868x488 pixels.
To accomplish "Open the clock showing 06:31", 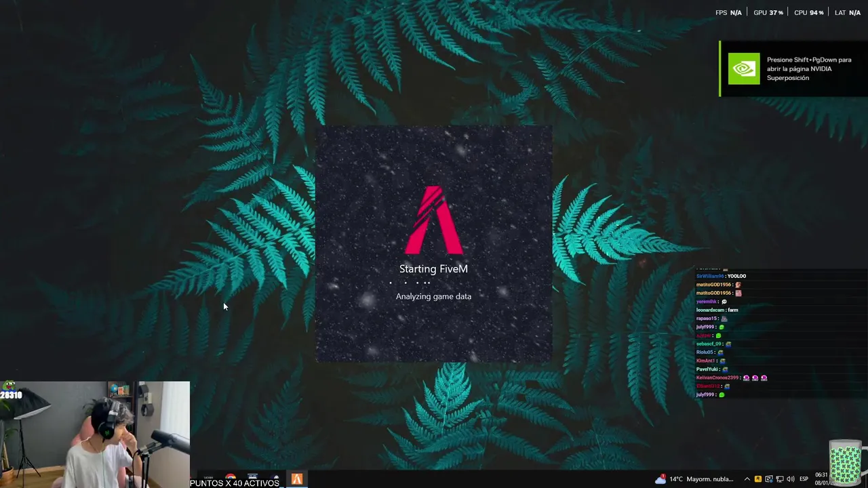I will pyautogui.click(x=821, y=475).
